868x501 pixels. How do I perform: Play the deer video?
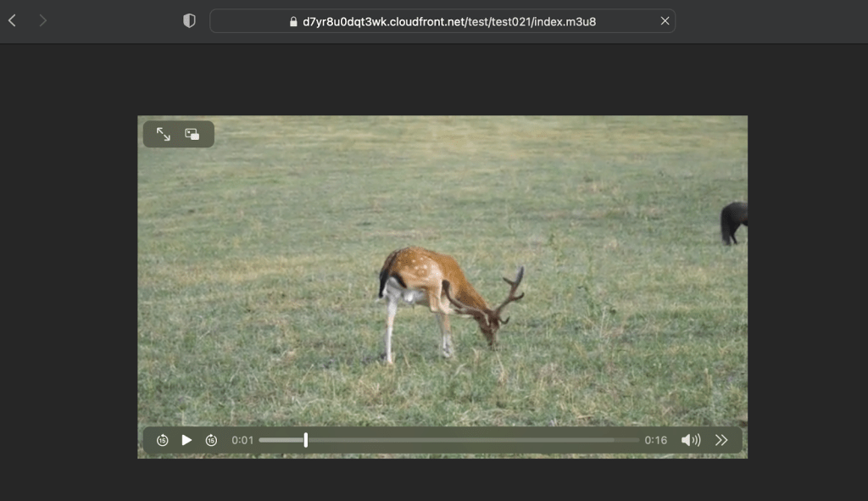coord(186,440)
